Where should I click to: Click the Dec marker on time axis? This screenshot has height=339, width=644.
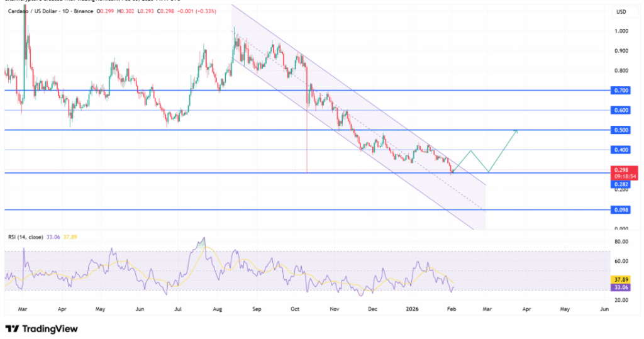372,309
